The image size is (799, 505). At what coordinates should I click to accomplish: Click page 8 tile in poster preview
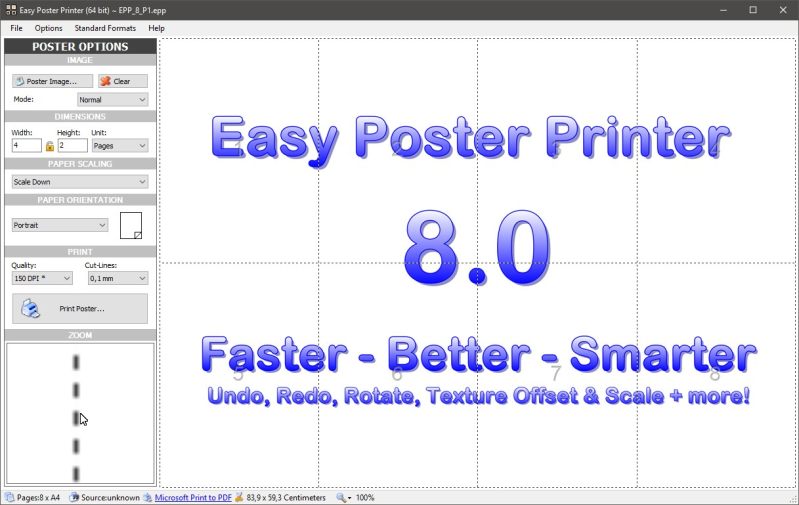coord(716,375)
